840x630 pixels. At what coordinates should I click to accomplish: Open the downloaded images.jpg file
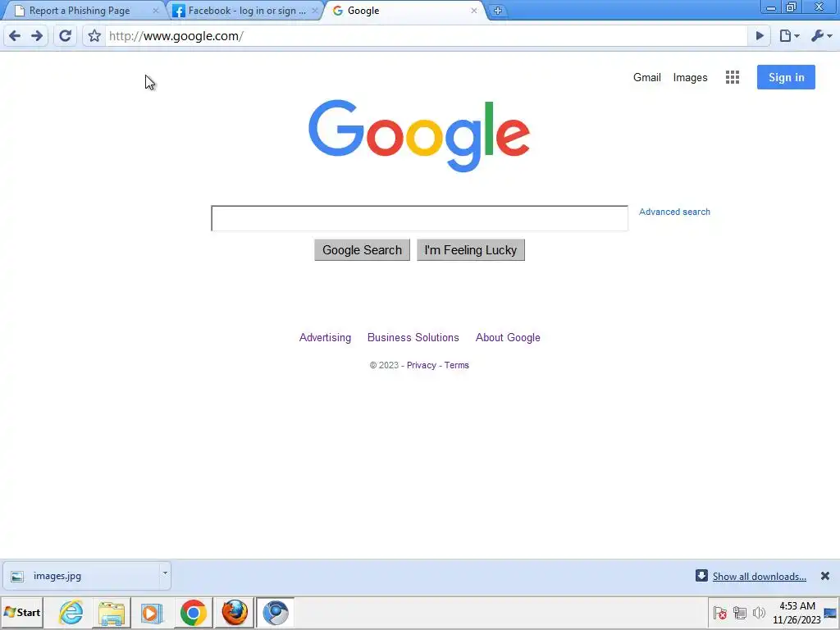pyautogui.click(x=80, y=576)
